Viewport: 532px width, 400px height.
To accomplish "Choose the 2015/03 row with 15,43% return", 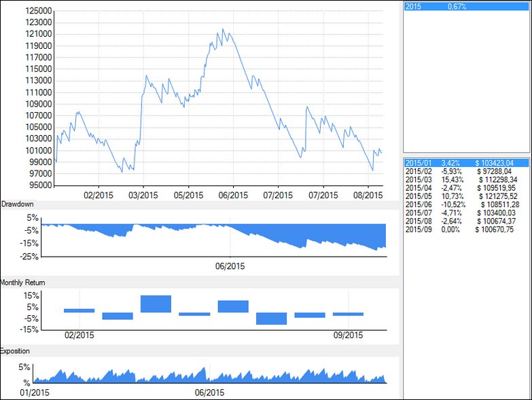I will [x=465, y=181].
